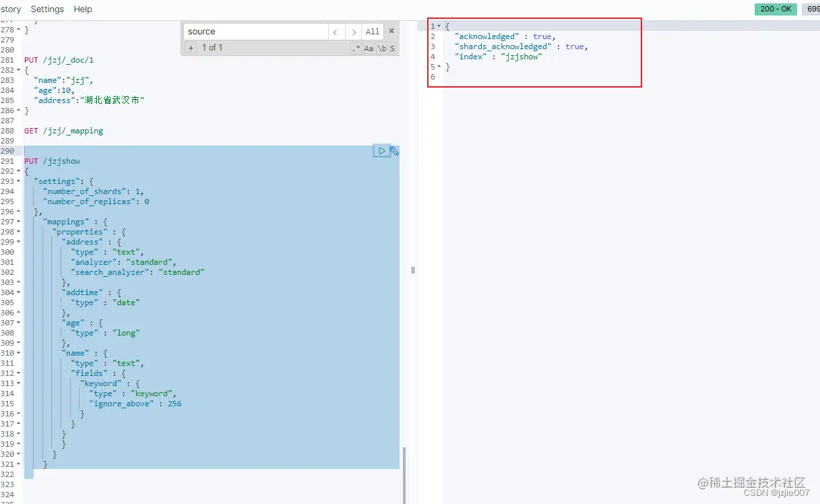Collapse the age block at line 307
The image size is (820, 504).
(19, 323)
